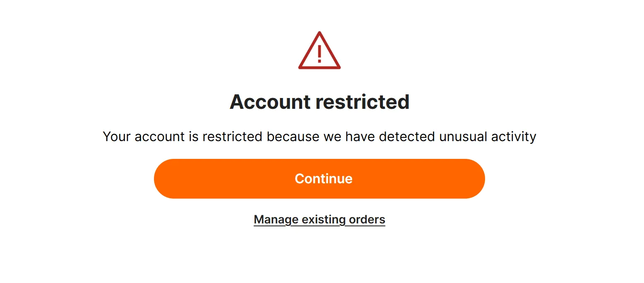This screenshot has width=644, height=283.
Task: Click the left rounded end of Continue button
Action: pyautogui.click(x=166, y=179)
